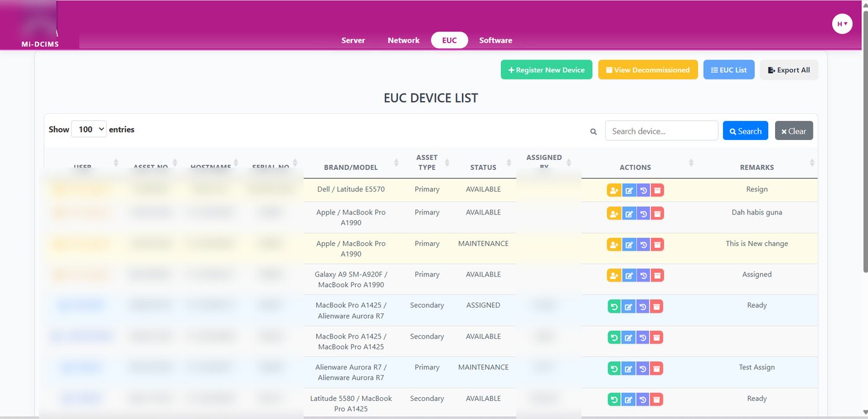Open history for the Dah habis guna row
The height and width of the screenshot is (419, 868).
pos(644,214)
